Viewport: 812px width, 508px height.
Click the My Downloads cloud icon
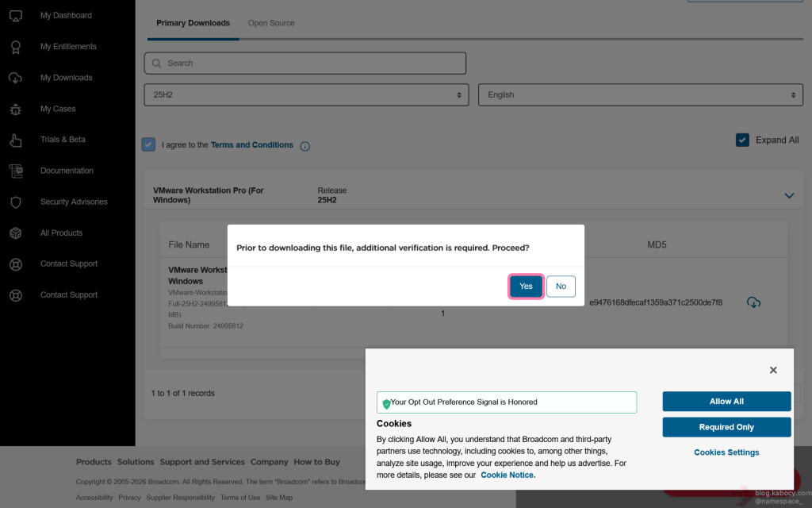(x=15, y=78)
